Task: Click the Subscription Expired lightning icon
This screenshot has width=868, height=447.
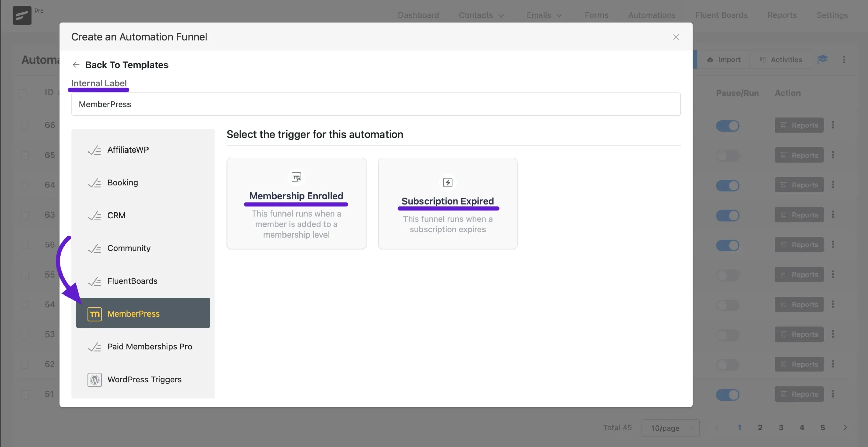Action: (x=448, y=183)
